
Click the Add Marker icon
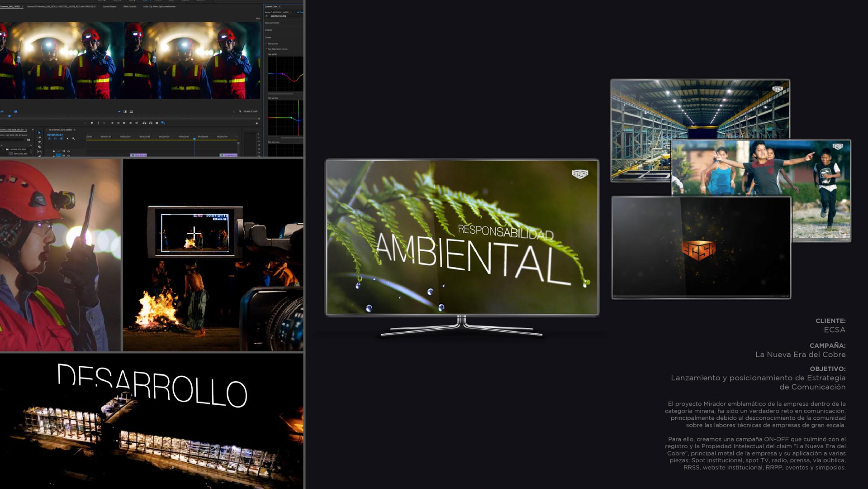point(92,123)
